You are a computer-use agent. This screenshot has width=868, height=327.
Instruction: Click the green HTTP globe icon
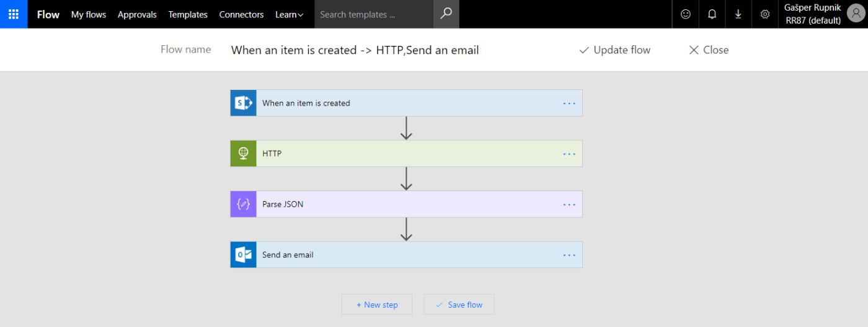coord(243,153)
